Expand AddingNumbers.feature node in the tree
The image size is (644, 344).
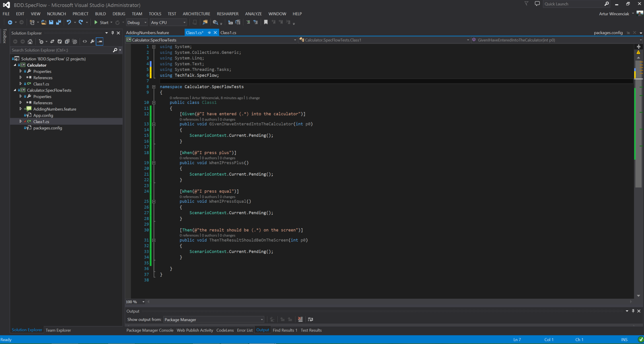click(21, 109)
